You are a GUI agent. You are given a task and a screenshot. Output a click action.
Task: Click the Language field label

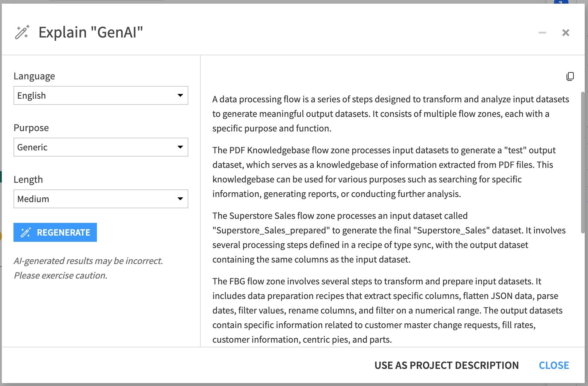(34, 76)
